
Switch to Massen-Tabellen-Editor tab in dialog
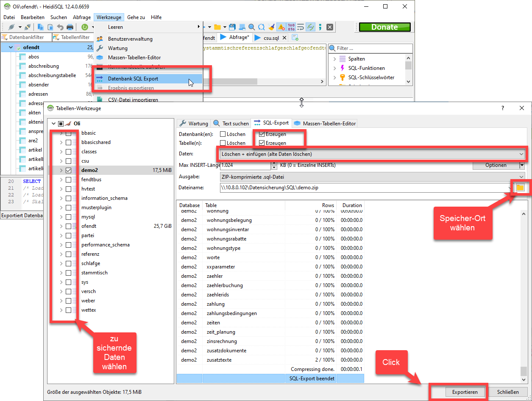(x=325, y=123)
